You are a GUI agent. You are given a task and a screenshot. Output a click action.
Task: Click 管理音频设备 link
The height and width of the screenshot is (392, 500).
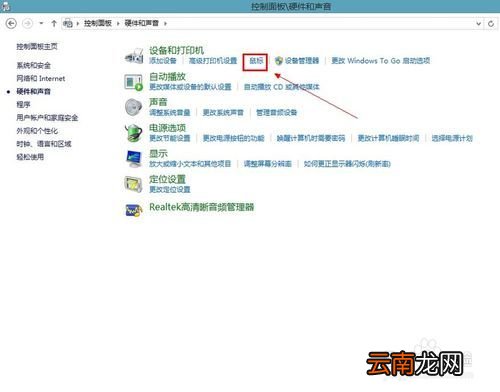(276, 113)
